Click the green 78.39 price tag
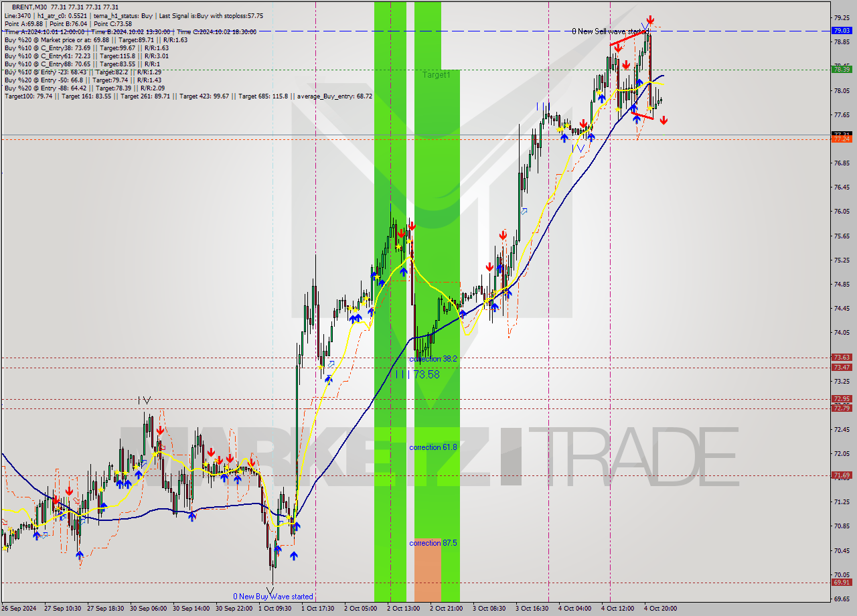The image size is (857, 616). click(842, 69)
